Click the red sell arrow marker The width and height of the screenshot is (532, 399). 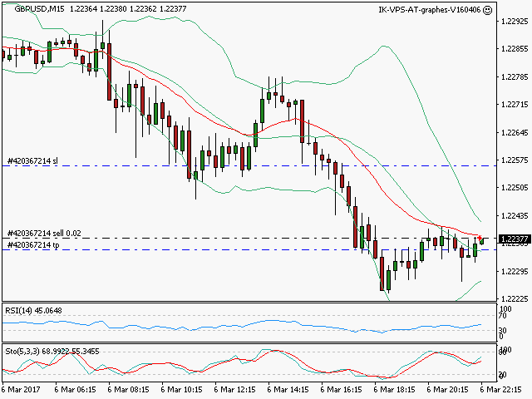tap(480, 237)
